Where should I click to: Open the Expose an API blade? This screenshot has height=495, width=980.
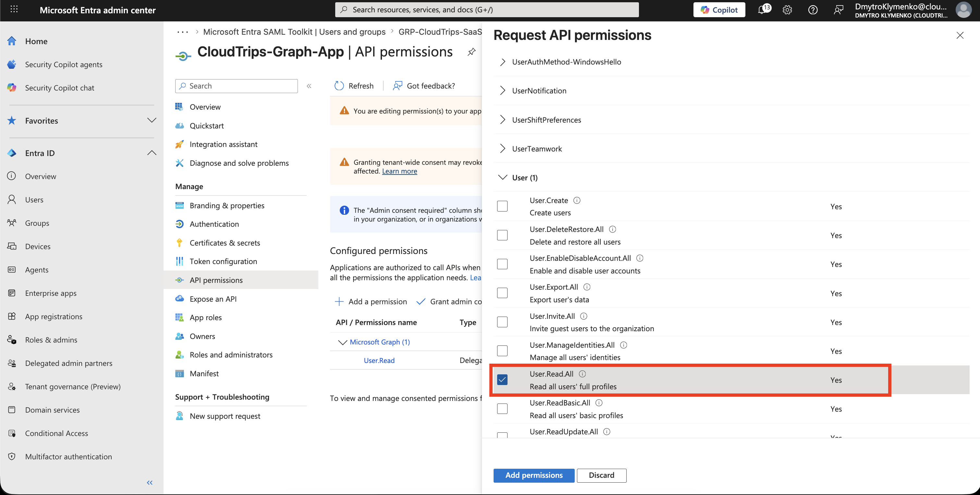(213, 299)
